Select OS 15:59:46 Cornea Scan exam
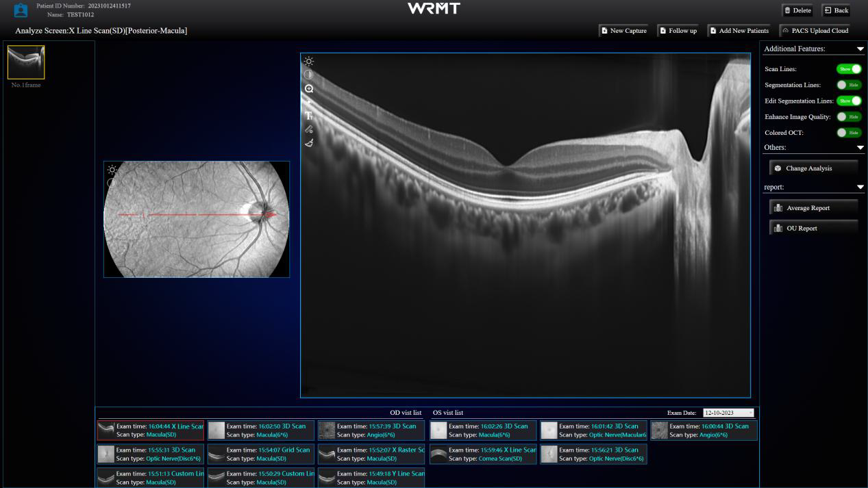Viewport: 868px width, 488px height. [x=483, y=454]
